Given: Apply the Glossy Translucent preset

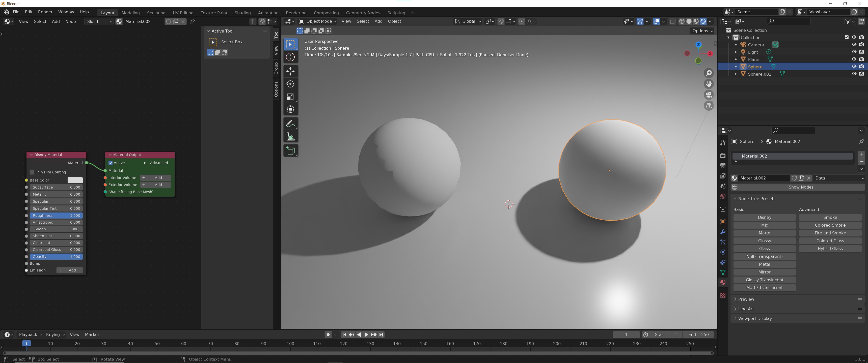Looking at the screenshot, I should 764,280.
